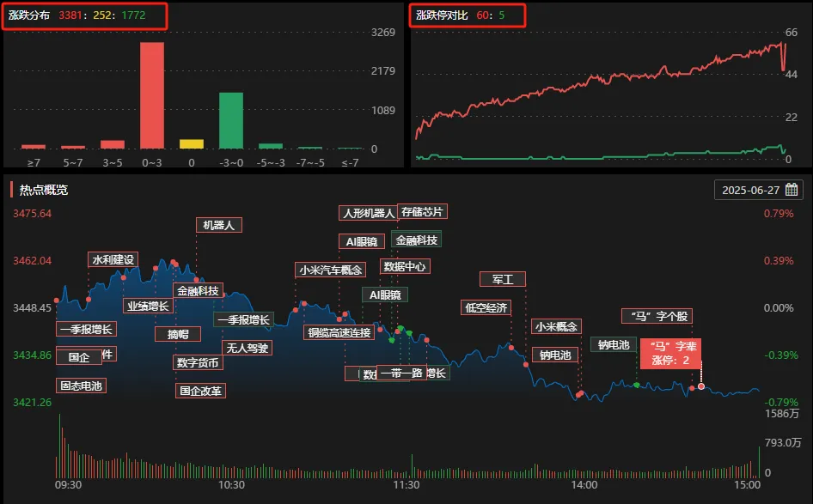Click the 军工 hotspot label

point(503,279)
